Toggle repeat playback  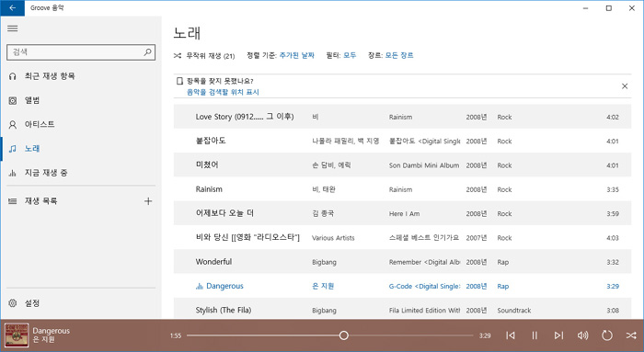[606, 335]
